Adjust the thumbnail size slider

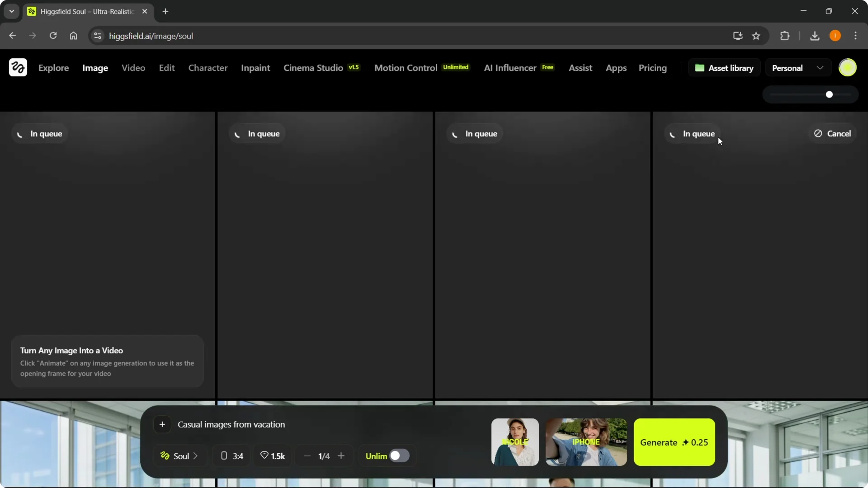[x=830, y=94]
